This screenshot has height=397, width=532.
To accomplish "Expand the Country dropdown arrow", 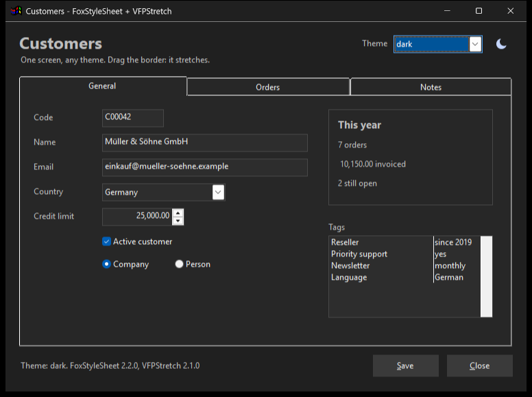I will coord(218,192).
